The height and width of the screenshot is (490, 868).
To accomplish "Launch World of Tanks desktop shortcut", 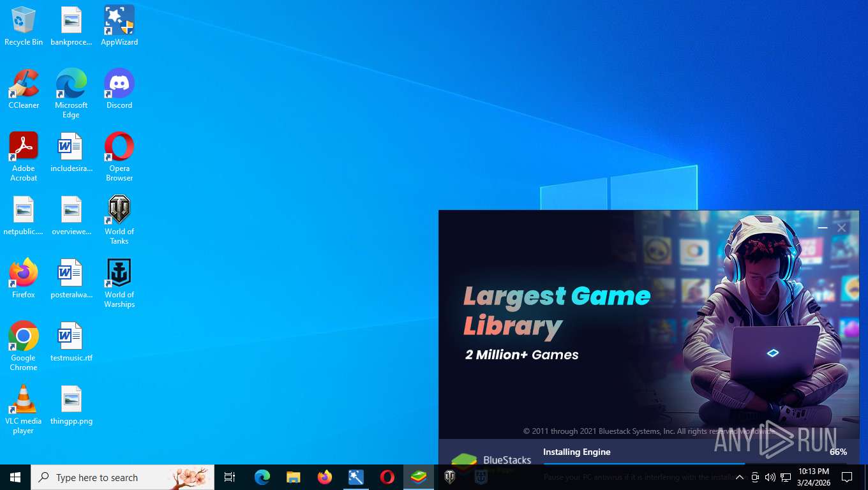I will (119, 220).
